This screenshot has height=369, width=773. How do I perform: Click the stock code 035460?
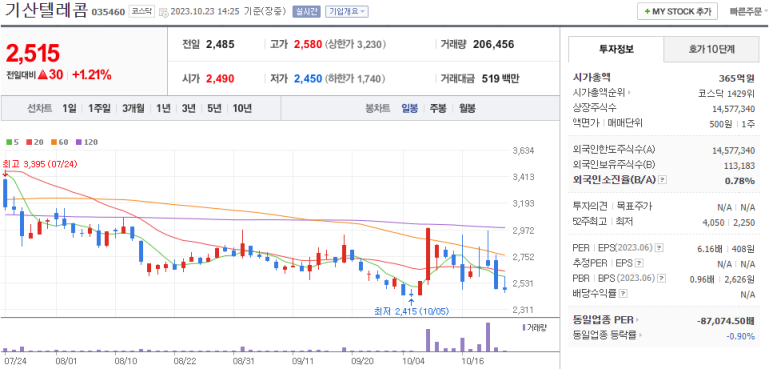click(x=108, y=11)
